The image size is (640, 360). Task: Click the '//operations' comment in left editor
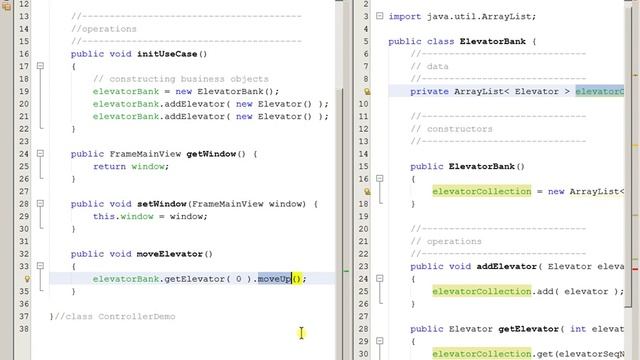click(x=104, y=29)
